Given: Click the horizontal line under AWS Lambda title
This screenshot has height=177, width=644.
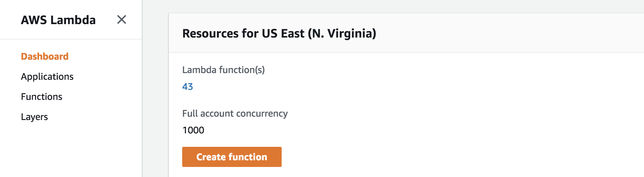Looking at the screenshot, I should pos(71,39).
